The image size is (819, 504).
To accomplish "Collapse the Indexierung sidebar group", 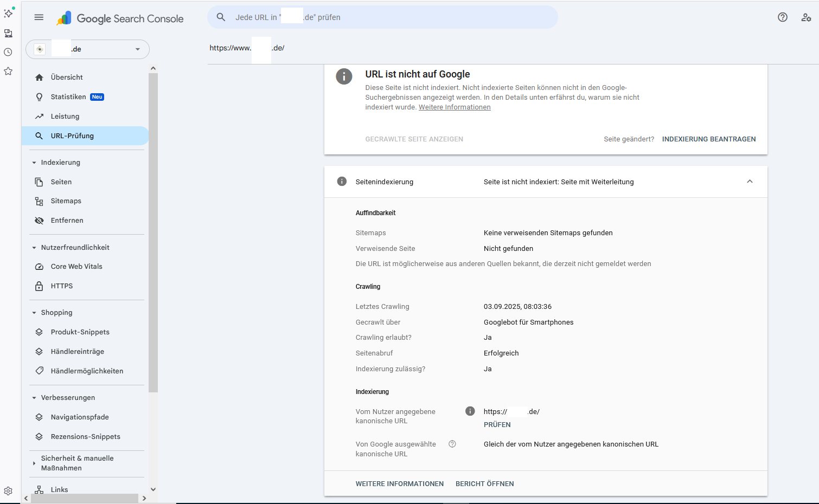I will [x=34, y=163].
